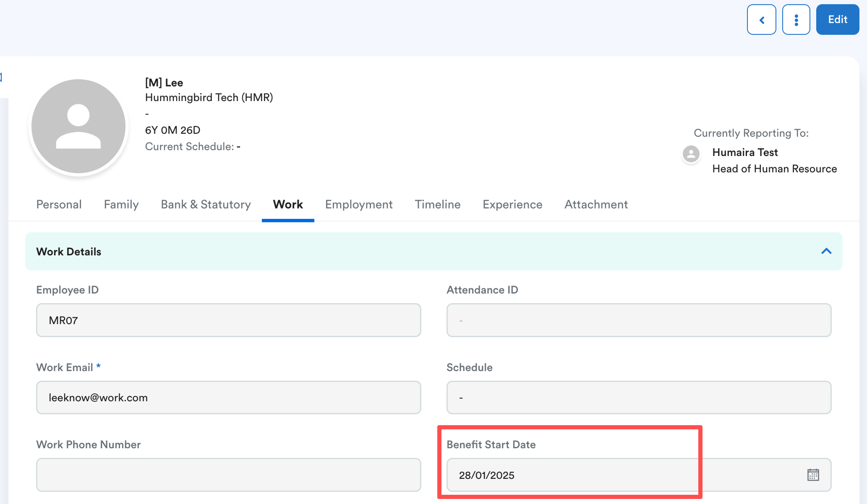Open the Family tab
The image size is (867, 504).
click(x=121, y=204)
